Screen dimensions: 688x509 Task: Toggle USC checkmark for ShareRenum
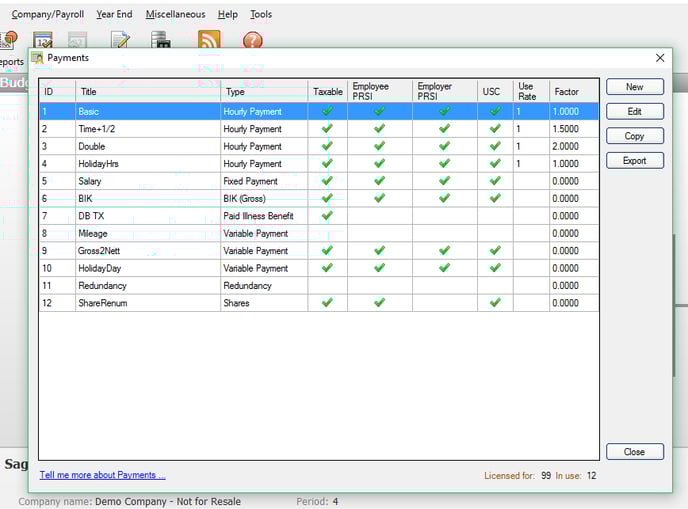(x=495, y=302)
